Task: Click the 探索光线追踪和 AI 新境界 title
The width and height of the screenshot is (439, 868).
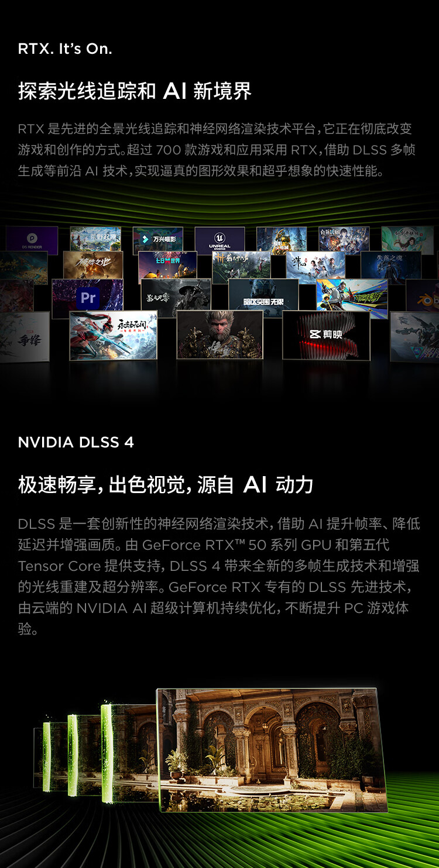Action: point(135,91)
